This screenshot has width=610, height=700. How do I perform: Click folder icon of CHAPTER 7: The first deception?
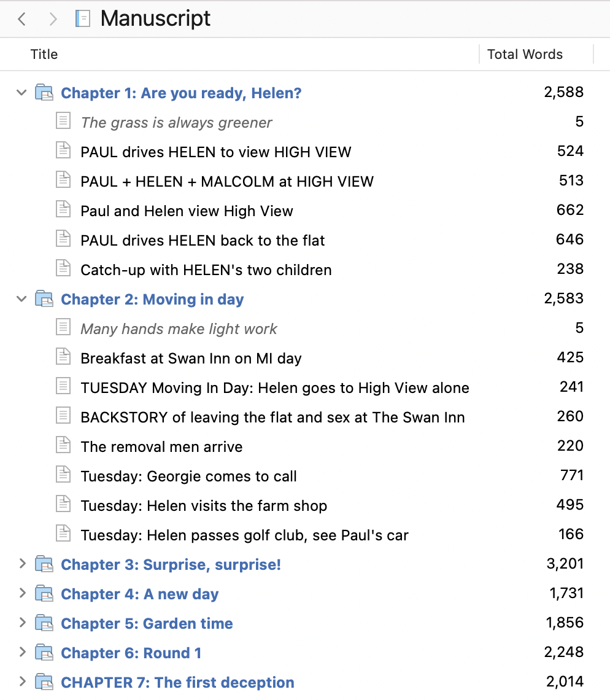pyautogui.click(x=44, y=682)
